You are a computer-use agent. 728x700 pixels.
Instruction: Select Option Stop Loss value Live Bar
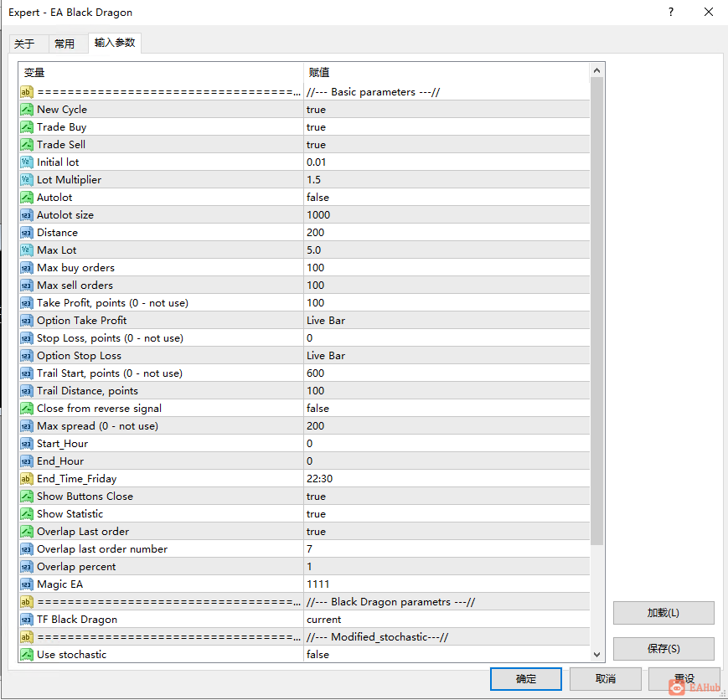[326, 356]
